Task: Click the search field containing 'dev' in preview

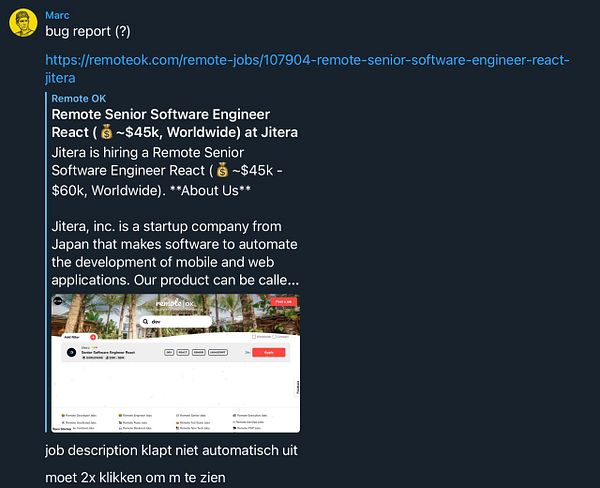Action: point(175,322)
